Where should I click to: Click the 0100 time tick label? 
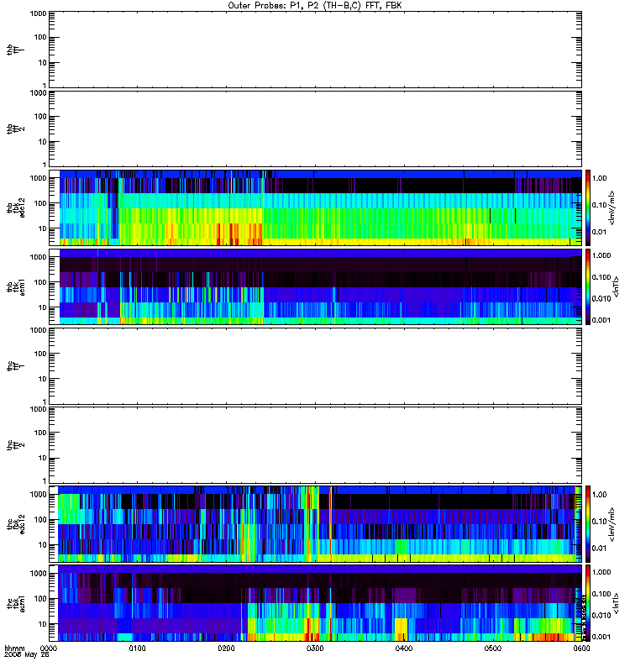pos(137,648)
